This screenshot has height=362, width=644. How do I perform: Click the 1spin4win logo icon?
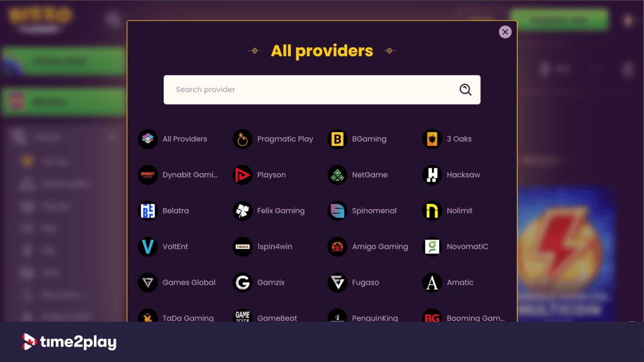(x=243, y=247)
